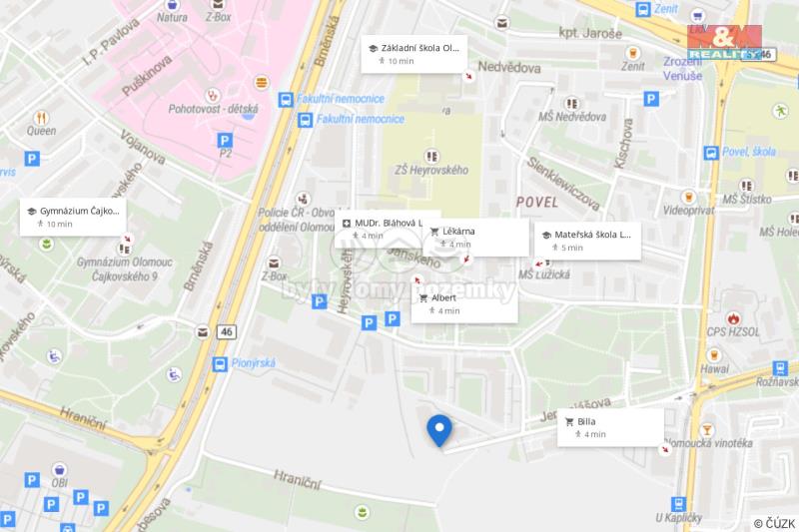Screen dimensions: 799x532
Task: Click the Lékárna pharmacy info card
Action: (x=476, y=238)
